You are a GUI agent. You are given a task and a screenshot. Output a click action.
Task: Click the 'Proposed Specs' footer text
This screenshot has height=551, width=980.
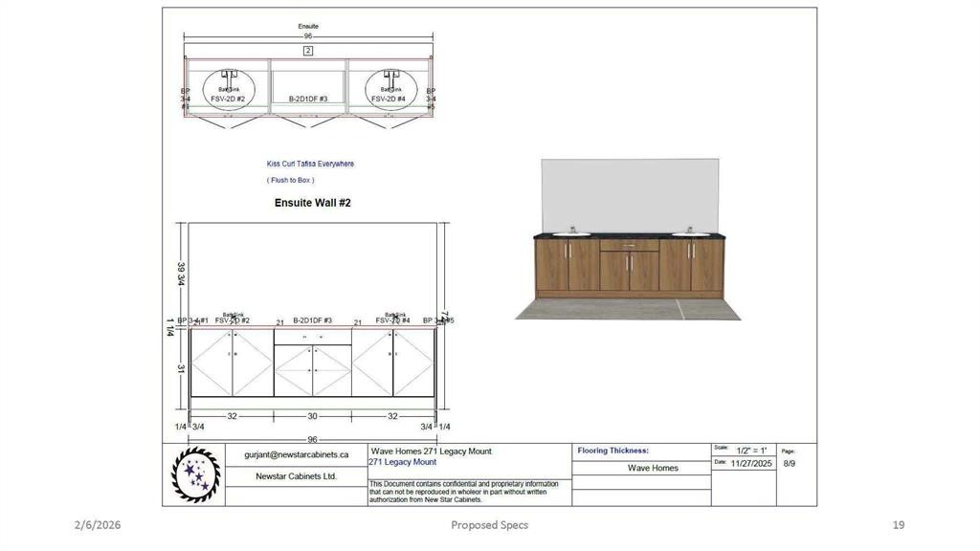pyautogui.click(x=489, y=525)
